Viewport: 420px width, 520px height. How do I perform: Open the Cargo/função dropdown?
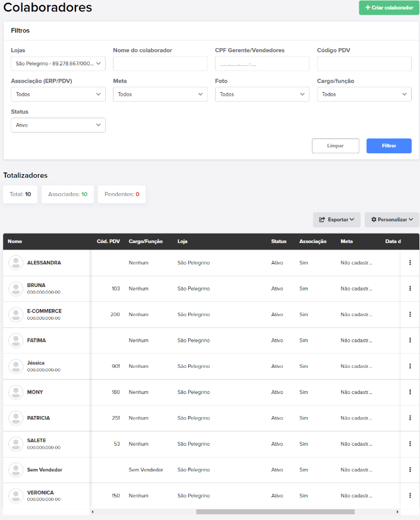click(364, 94)
